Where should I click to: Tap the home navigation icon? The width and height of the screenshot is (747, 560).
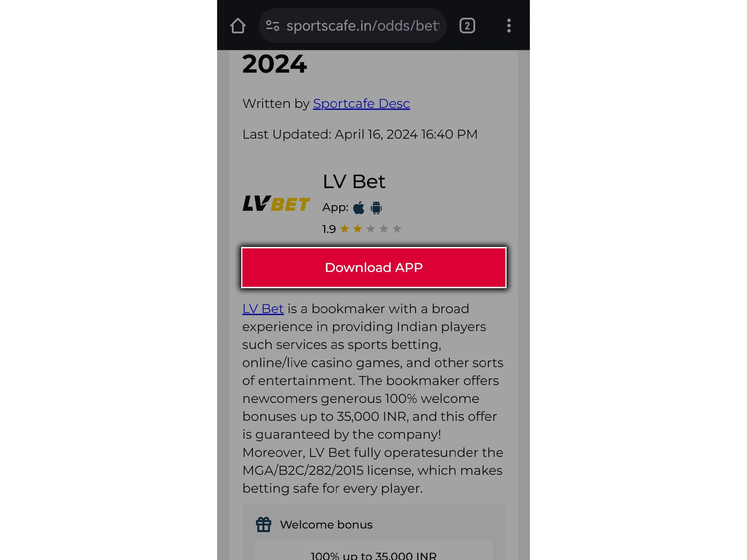238,25
